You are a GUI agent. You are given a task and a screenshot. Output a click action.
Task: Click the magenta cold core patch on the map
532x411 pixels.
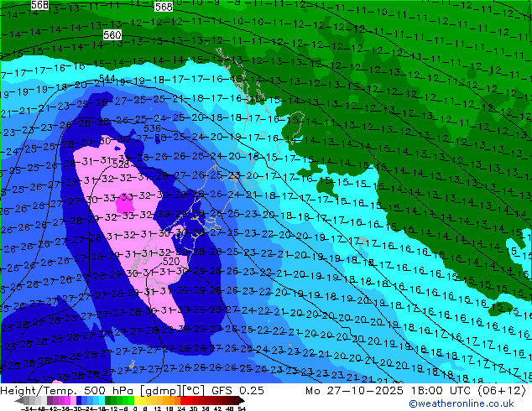coord(124,205)
